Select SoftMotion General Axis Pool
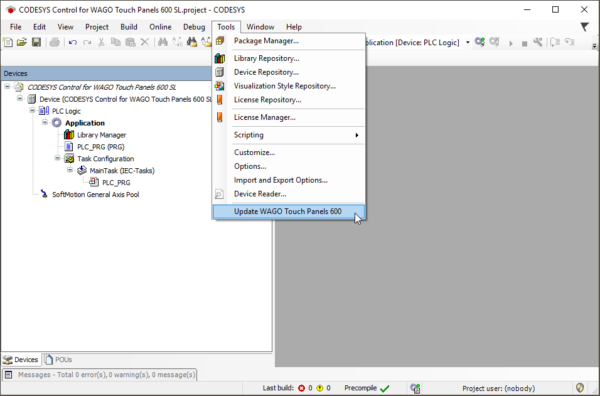 coord(95,194)
